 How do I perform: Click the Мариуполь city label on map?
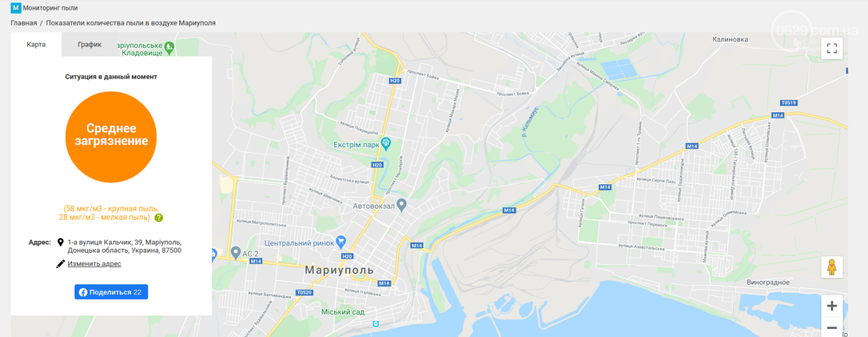[340, 270]
